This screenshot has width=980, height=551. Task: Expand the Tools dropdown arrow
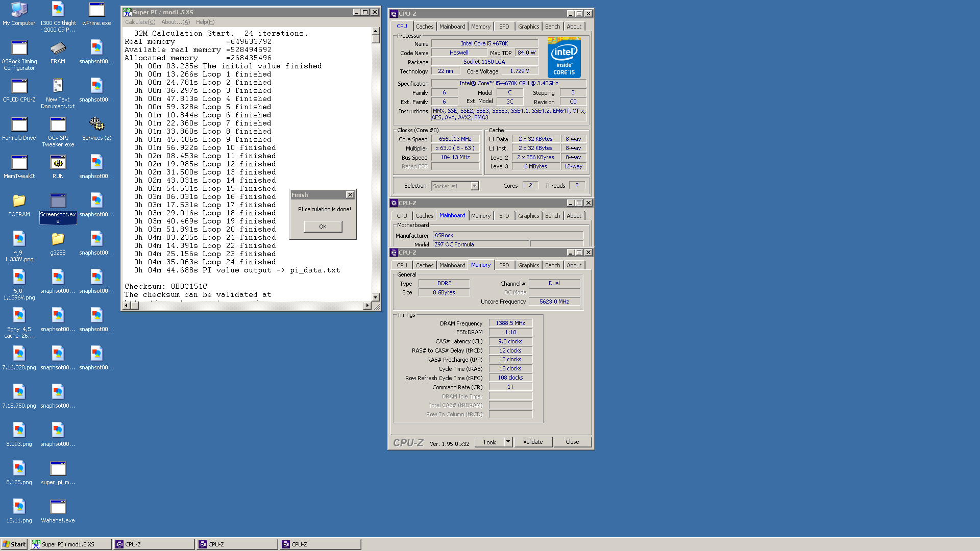[x=508, y=442]
